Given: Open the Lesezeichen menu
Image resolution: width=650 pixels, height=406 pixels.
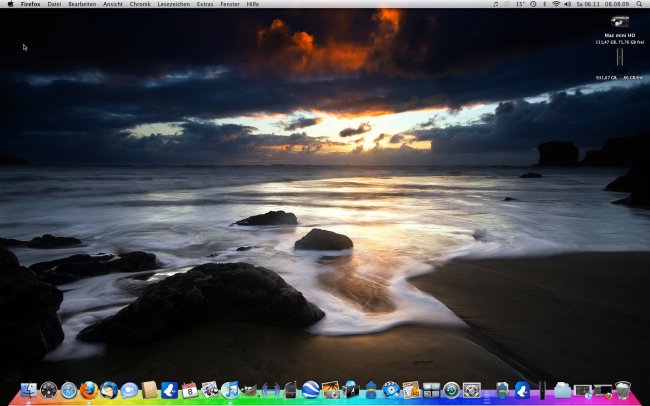Looking at the screenshot, I should (x=174, y=4).
